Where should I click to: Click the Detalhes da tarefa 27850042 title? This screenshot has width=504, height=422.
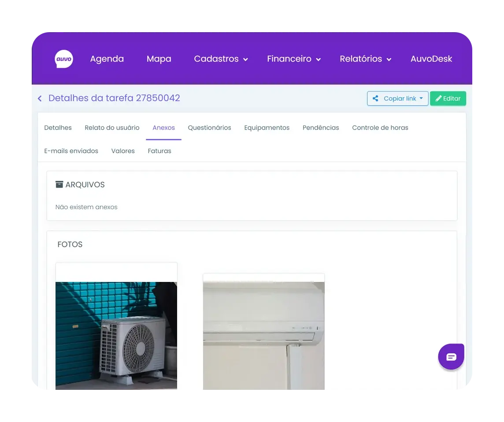pos(114,98)
